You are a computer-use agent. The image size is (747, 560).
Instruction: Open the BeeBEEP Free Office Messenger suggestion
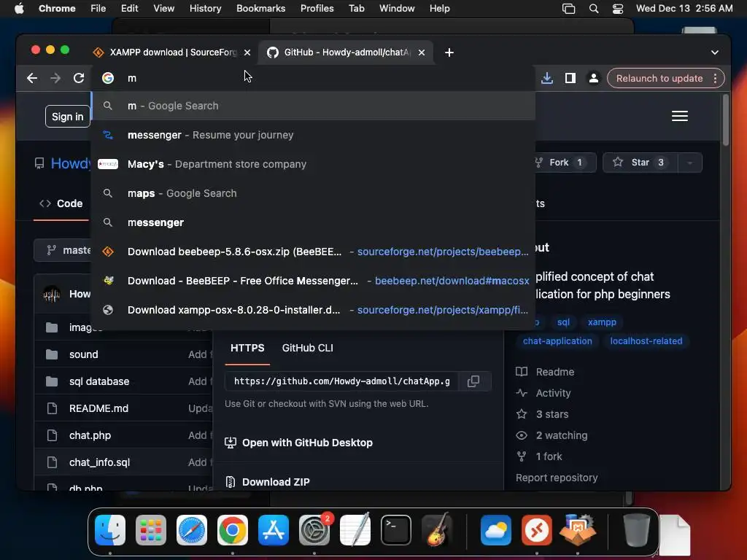313,281
